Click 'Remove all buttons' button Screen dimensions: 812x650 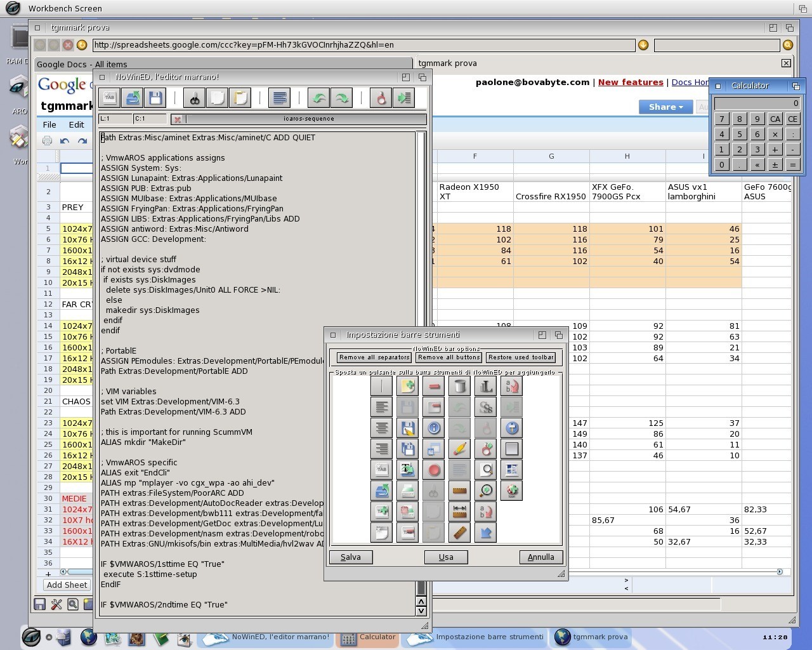pyautogui.click(x=449, y=357)
